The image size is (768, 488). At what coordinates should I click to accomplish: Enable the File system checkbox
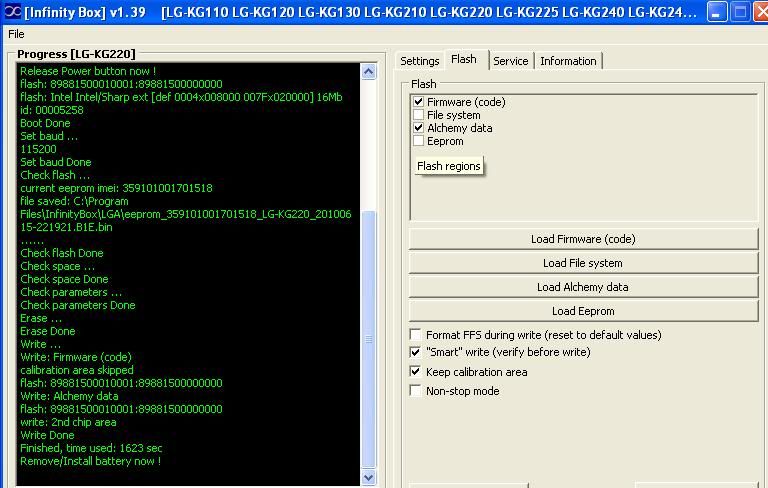(418, 115)
